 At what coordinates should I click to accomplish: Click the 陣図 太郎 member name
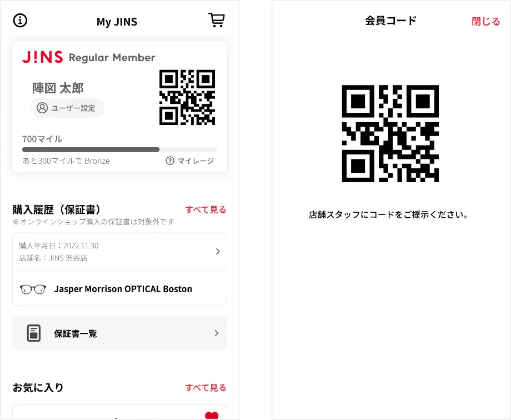point(58,88)
